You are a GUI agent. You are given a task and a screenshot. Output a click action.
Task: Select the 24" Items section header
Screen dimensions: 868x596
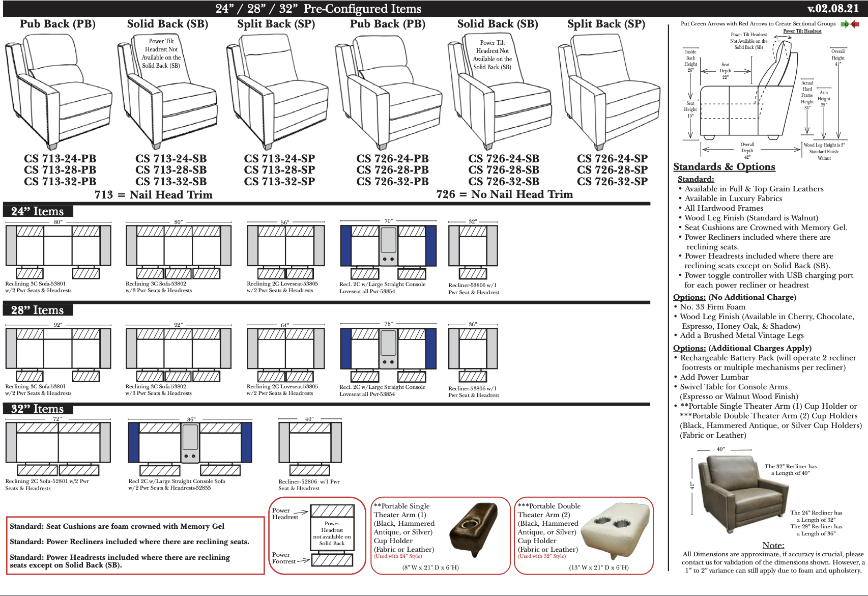point(38,211)
